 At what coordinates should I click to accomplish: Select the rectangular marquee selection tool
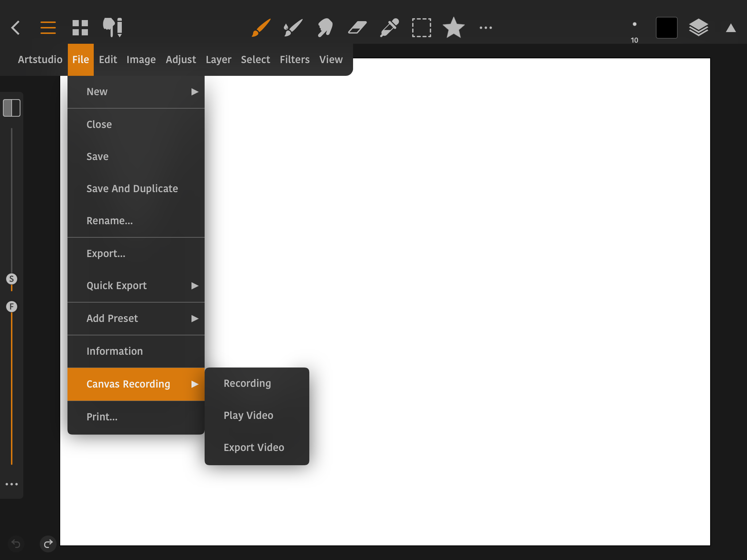coord(421,28)
